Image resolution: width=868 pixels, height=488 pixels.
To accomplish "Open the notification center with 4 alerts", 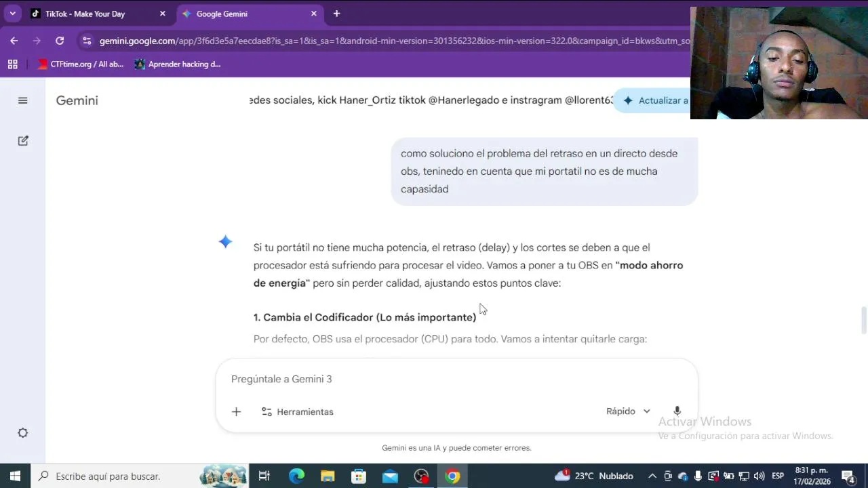I will click(x=848, y=476).
